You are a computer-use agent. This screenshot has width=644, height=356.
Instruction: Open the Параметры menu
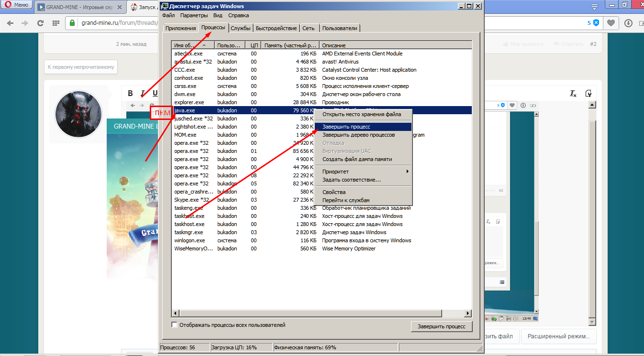click(194, 15)
